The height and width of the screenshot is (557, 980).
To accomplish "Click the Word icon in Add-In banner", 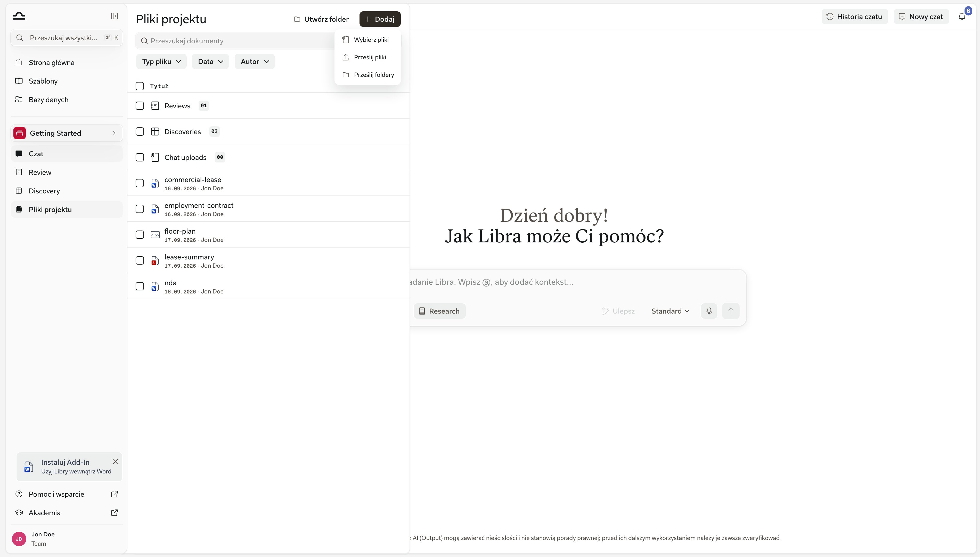I will (29, 467).
